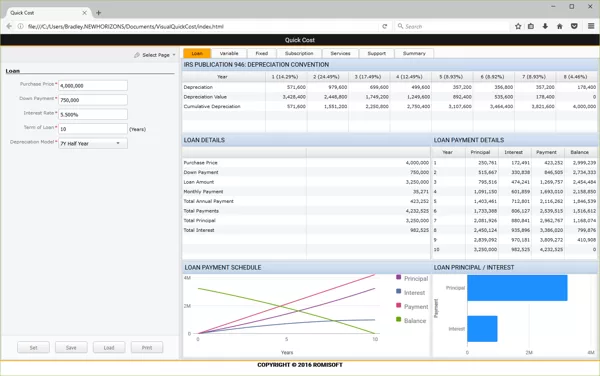Click the '1 (14.29%)' column header
Image resolution: width=600 pixels, height=376 pixels.
285,77
